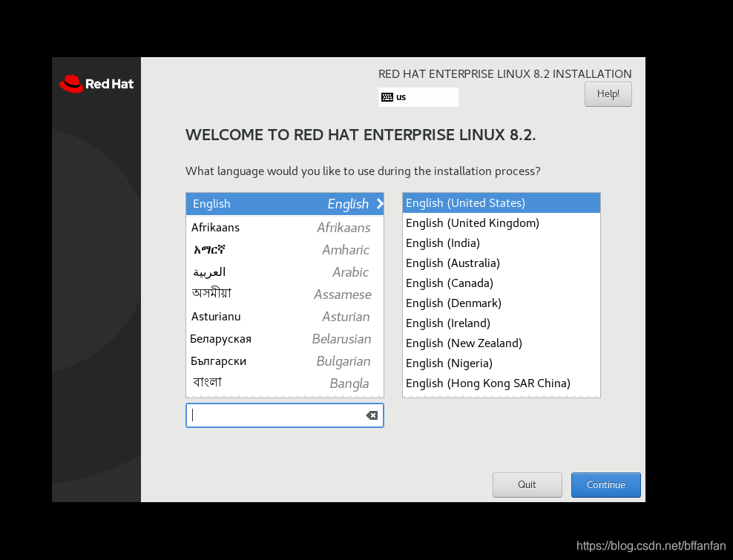Open the 'us' keyboard layout indicator

click(418, 97)
